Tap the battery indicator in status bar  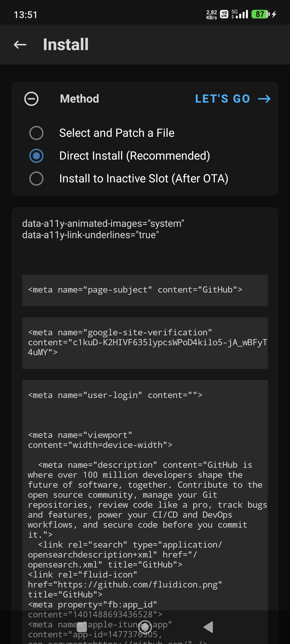click(x=261, y=14)
